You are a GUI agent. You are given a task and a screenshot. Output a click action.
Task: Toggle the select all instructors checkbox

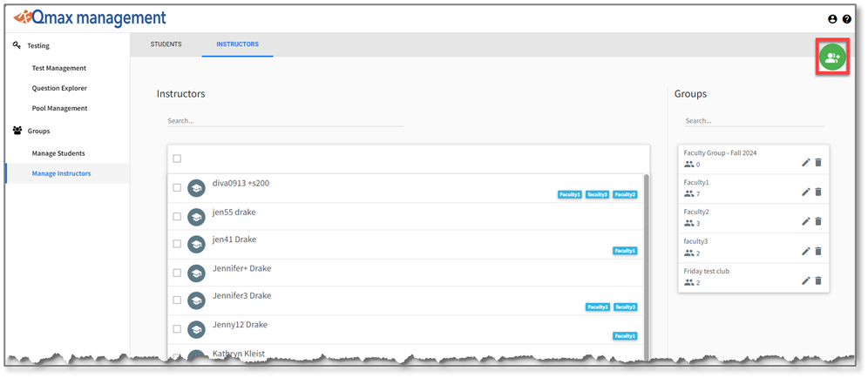point(177,159)
